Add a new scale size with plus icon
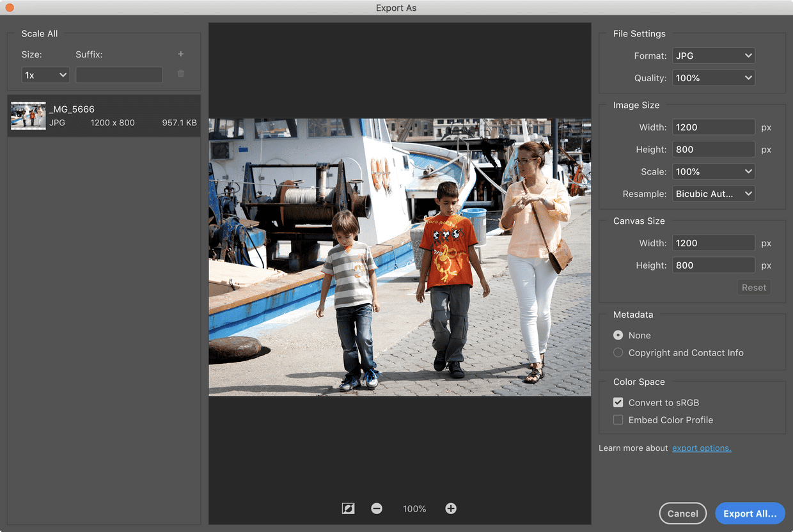793x532 pixels. (181, 54)
